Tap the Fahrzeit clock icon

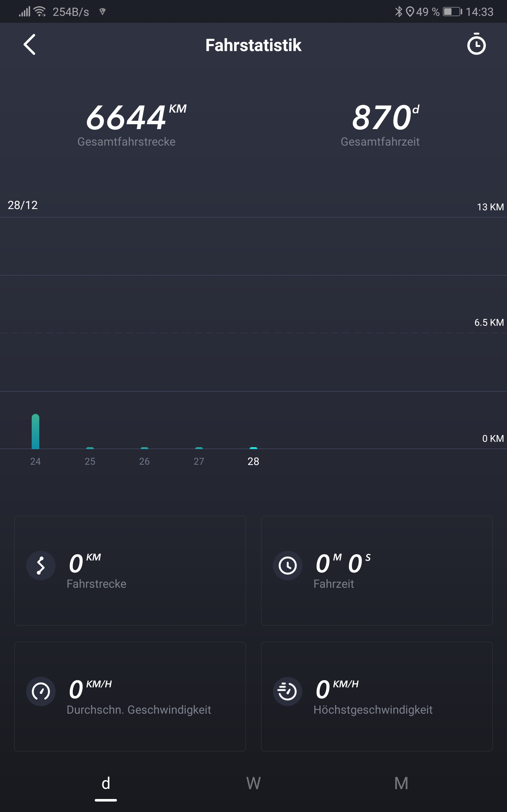coord(288,565)
